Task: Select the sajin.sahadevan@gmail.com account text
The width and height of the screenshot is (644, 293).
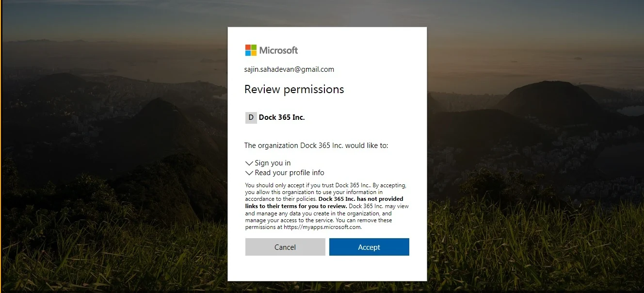Action: pyautogui.click(x=289, y=69)
